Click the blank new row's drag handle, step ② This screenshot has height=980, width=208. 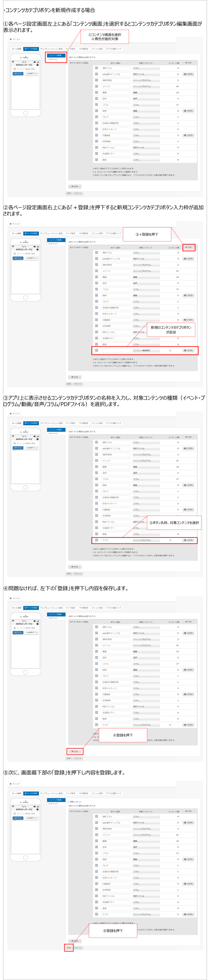coord(97,350)
